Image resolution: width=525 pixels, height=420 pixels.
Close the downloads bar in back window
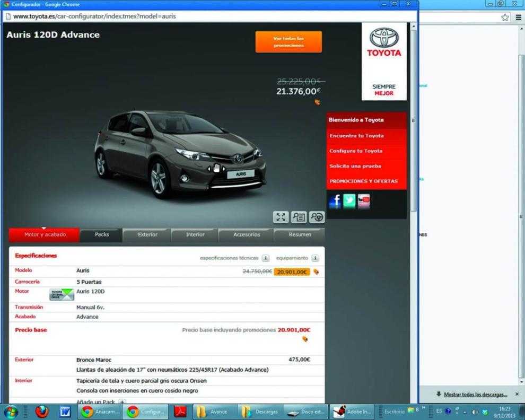(517, 394)
